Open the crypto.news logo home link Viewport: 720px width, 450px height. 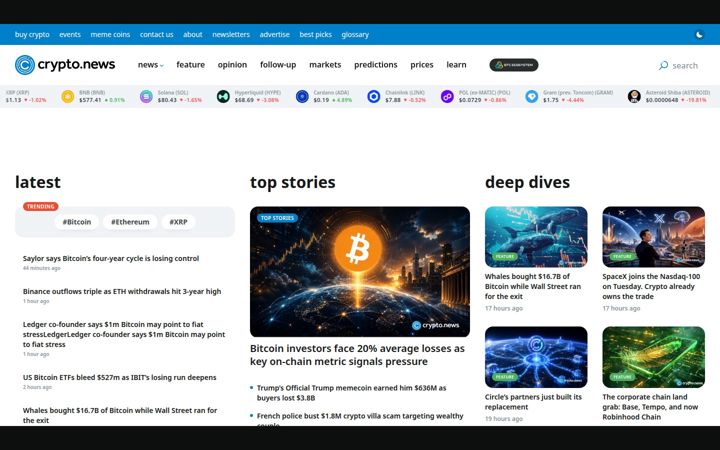(65, 65)
